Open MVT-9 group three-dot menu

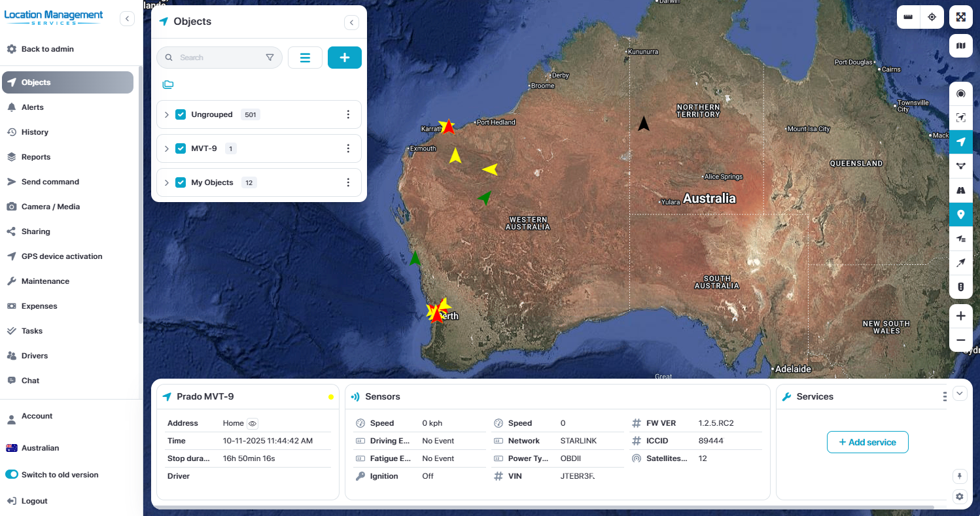(x=348, y=148)
